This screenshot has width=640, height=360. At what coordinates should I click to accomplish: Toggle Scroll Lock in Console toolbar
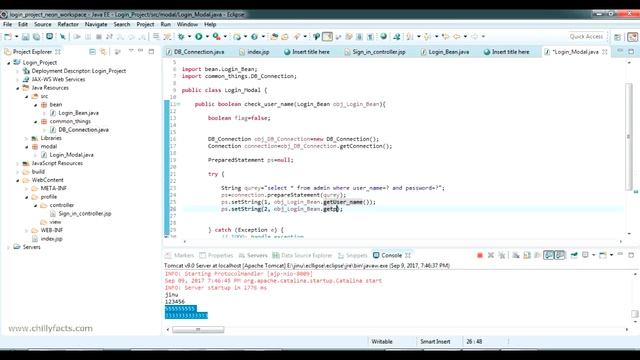[527, 256]
